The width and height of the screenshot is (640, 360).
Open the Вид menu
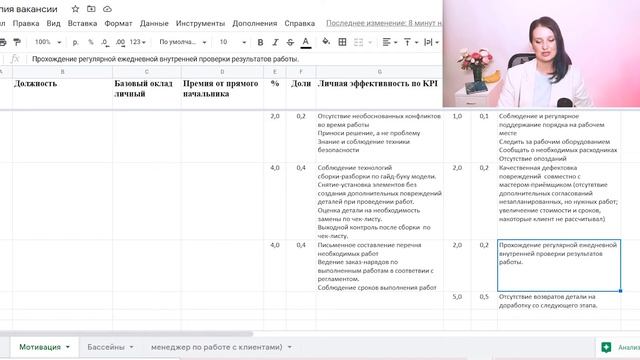(53, 23)
